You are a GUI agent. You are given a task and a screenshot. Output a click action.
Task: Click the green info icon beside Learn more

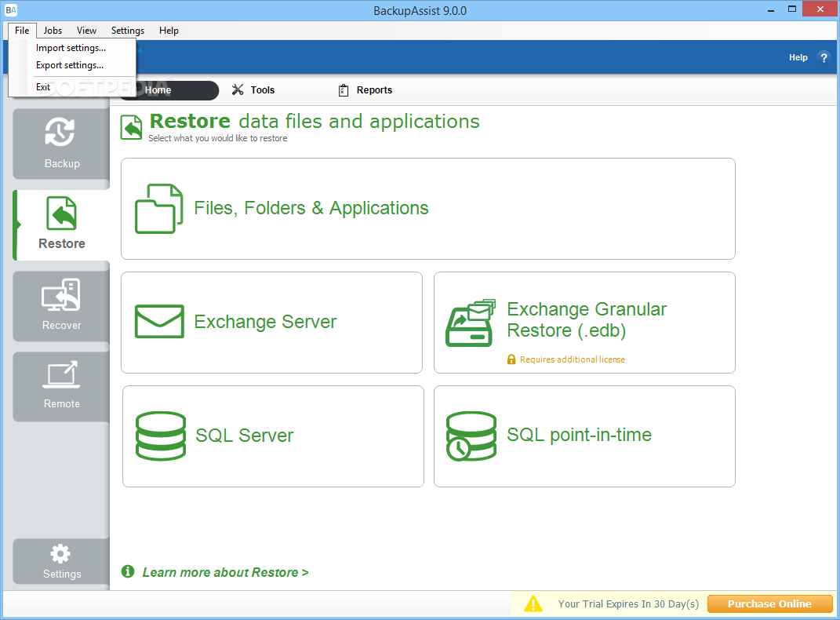coord(128,571)
